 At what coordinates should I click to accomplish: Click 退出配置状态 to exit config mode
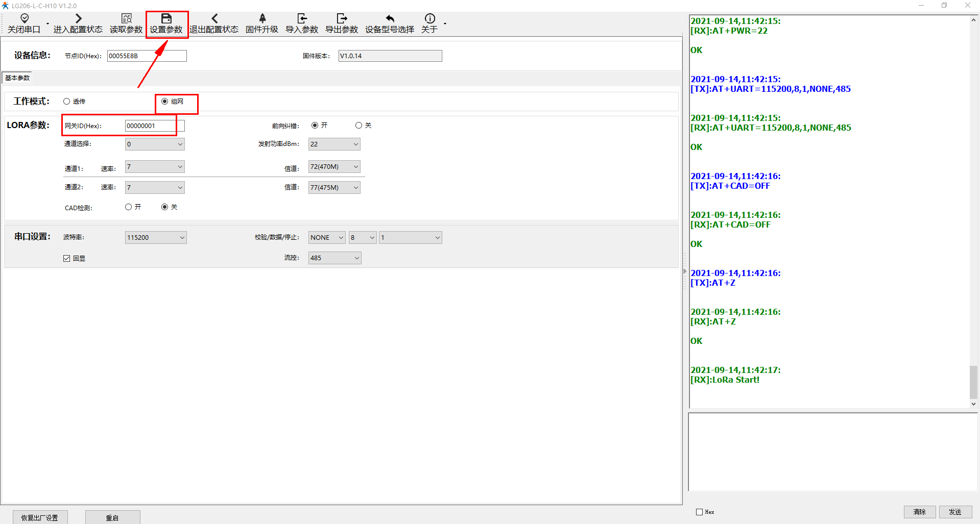(x=214, y=19)
